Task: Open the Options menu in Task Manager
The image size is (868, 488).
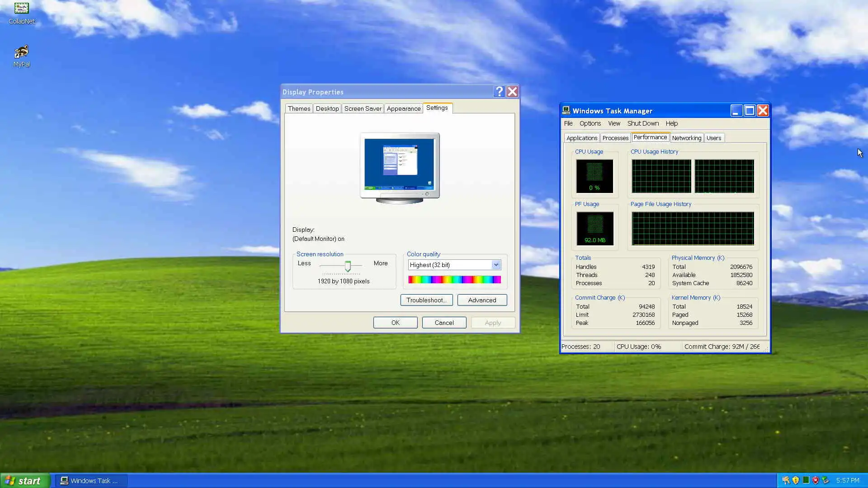Action: click(590, 123)
